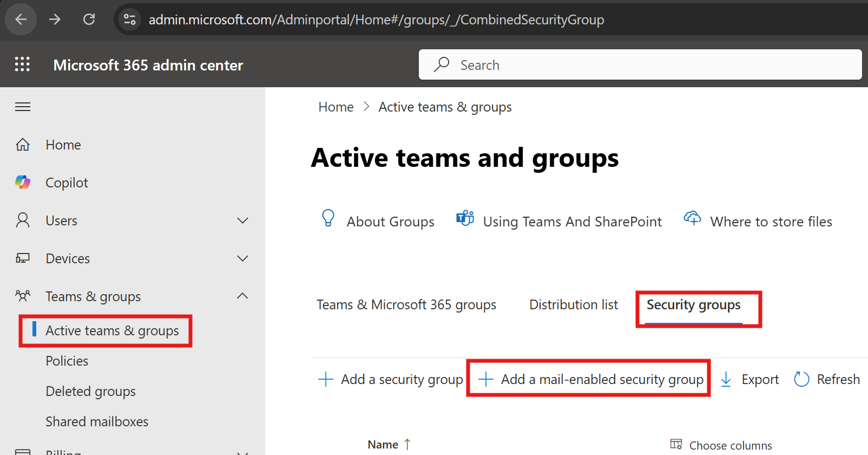The image size is (868, 455).
Task: Click the Home house icon in sidebar
Action: (23, 145)
